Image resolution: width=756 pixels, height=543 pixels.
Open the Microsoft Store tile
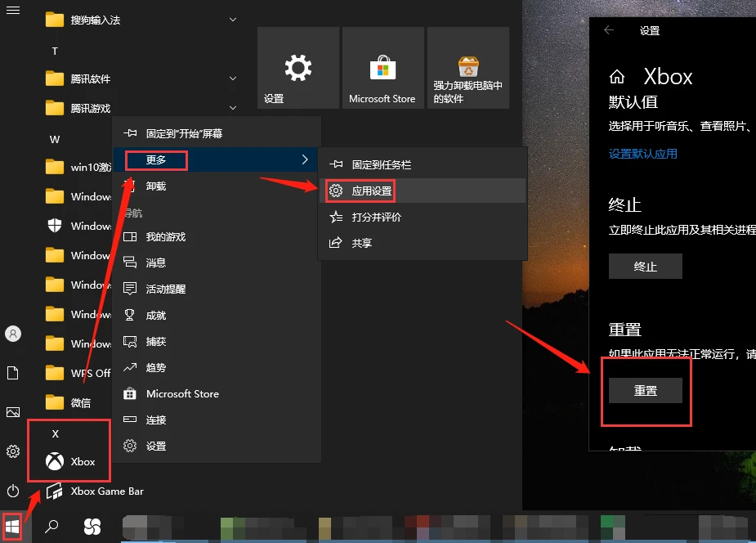[x=382, y=68]
